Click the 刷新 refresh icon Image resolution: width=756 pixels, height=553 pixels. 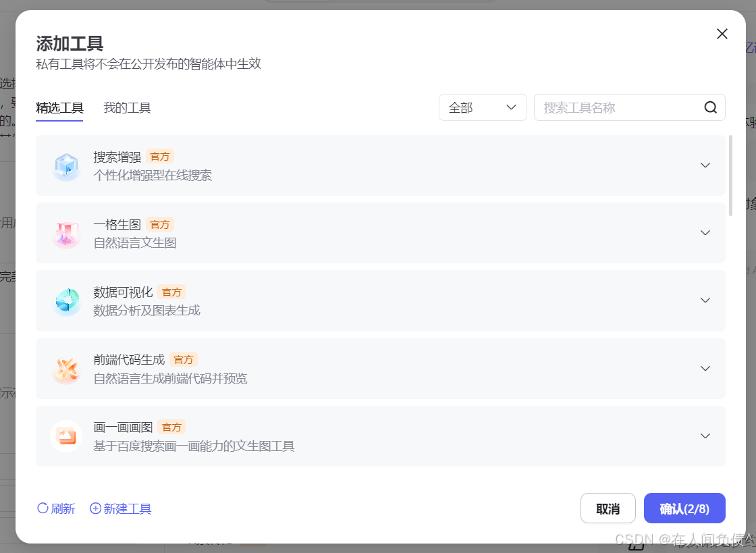point(42,508)
